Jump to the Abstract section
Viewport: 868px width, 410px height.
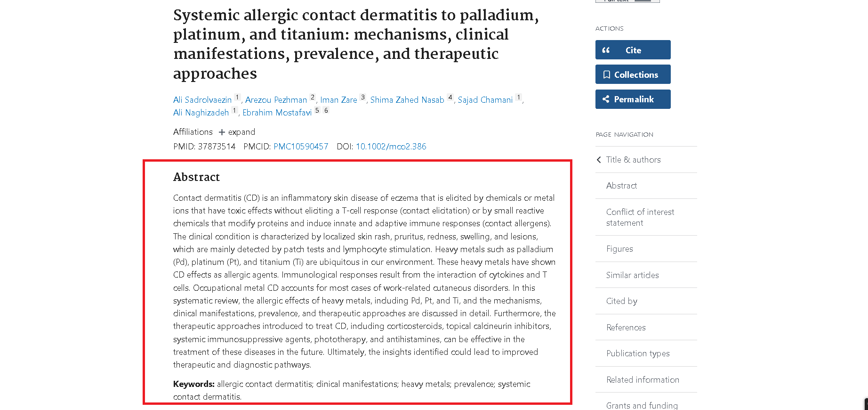[x=621, y=186]
